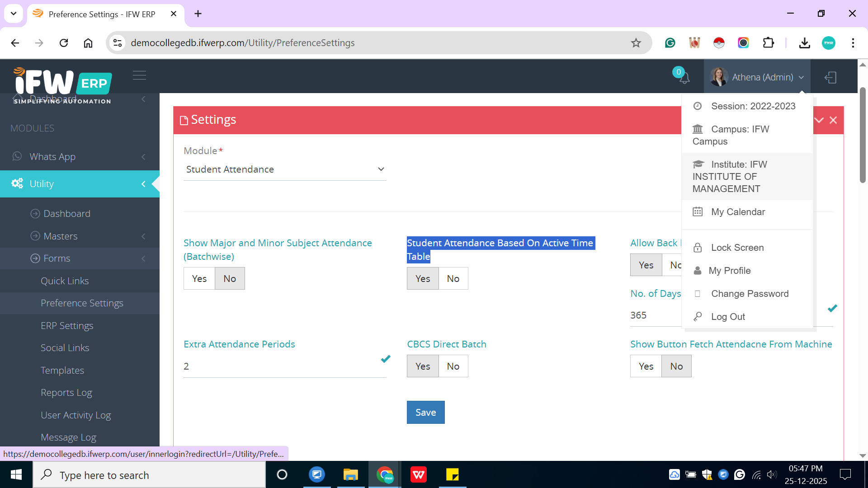Click the checkmark beside Extra Attendance Periods
This screenshot has width=868, height=488.
pyautogui.click(x=385, y=359)
